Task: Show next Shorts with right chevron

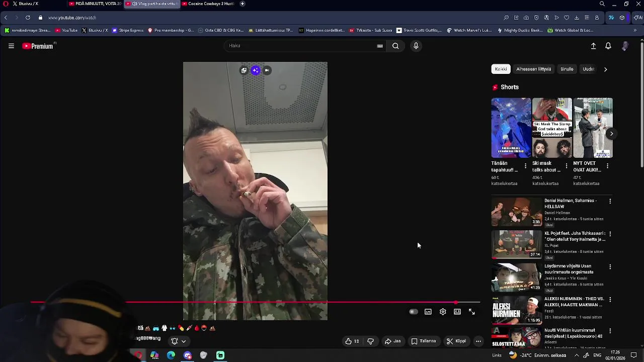Action: point(611,134)
